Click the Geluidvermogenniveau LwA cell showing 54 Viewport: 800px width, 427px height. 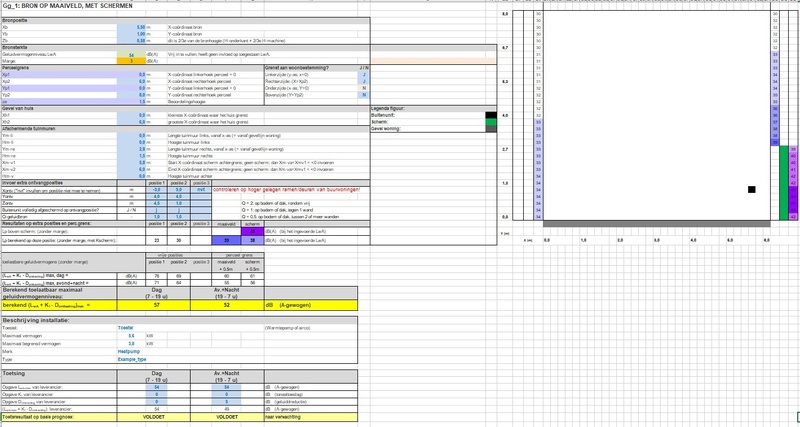coord(132,54)
